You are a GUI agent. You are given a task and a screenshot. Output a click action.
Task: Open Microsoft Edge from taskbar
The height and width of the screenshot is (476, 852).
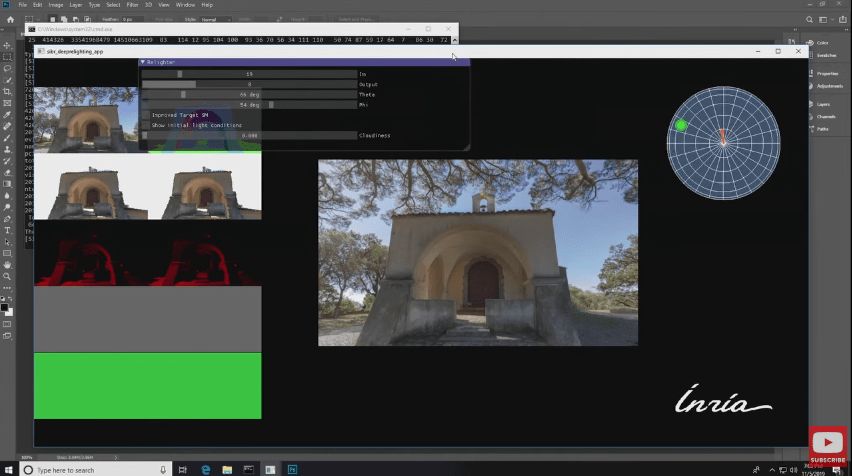point(205,469)
